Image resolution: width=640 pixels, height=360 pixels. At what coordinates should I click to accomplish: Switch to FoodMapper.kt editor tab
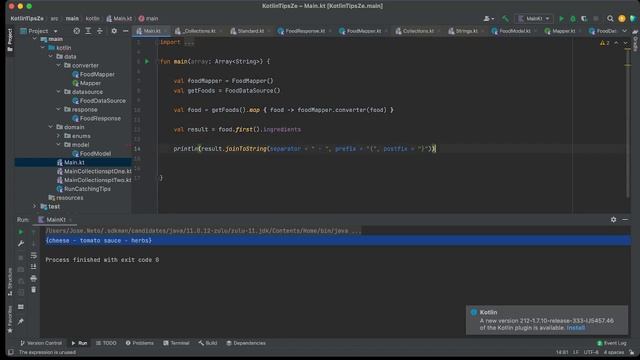(x=364, y=31)
